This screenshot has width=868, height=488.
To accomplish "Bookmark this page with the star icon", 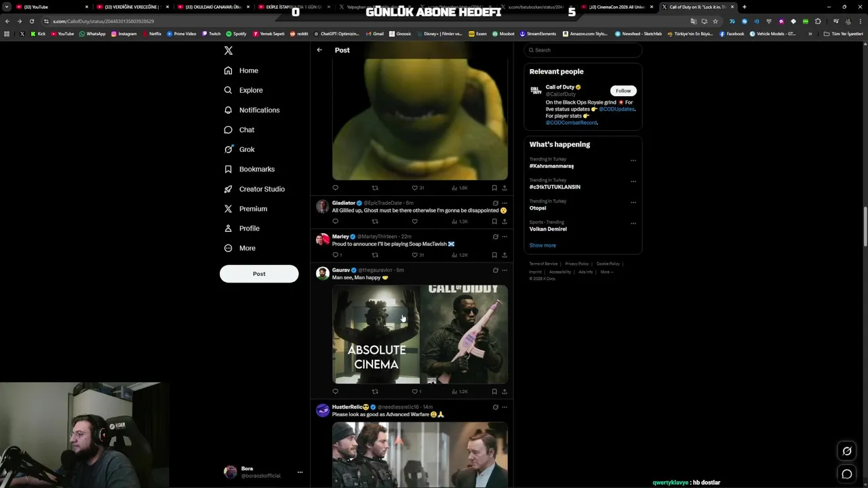I will 715,21.
